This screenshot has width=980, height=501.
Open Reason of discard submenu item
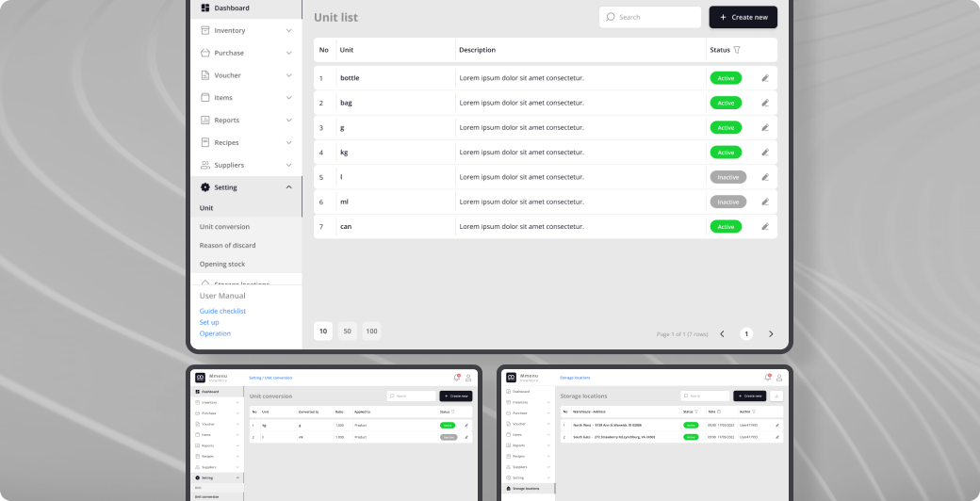227,246
